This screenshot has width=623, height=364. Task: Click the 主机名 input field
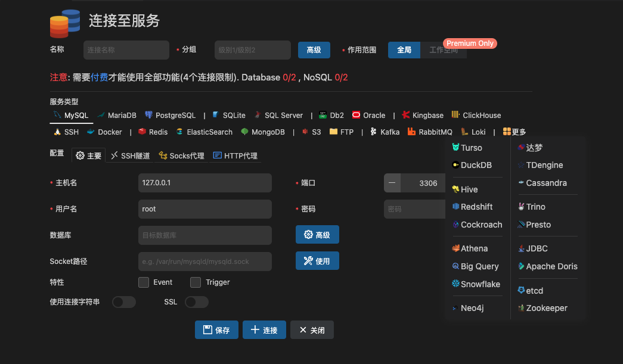pos(204,183)
